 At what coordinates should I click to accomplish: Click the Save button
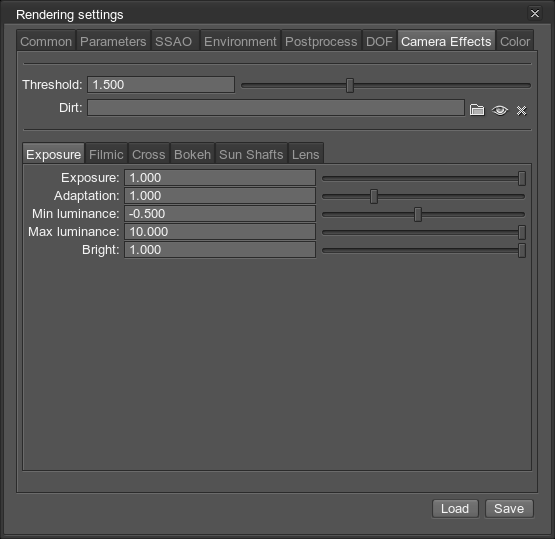pos(509,509)
